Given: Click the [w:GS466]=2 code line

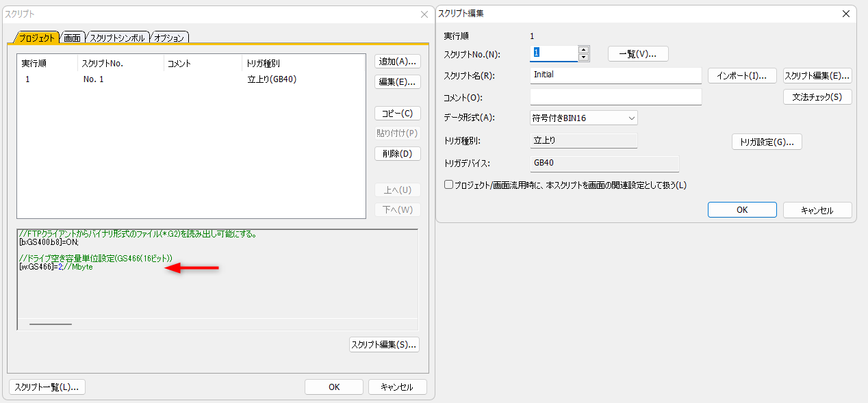Looking at the screenshot, I should (56, 266).
